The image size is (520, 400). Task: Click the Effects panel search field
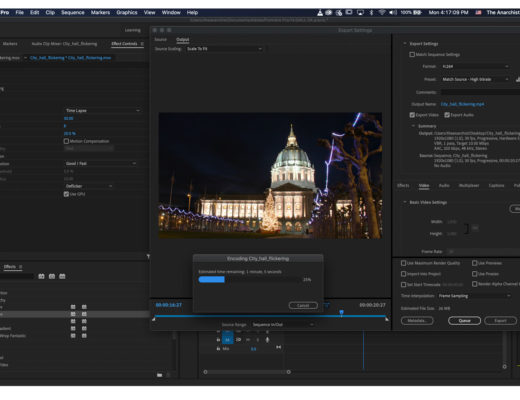[x=17, y=276]
